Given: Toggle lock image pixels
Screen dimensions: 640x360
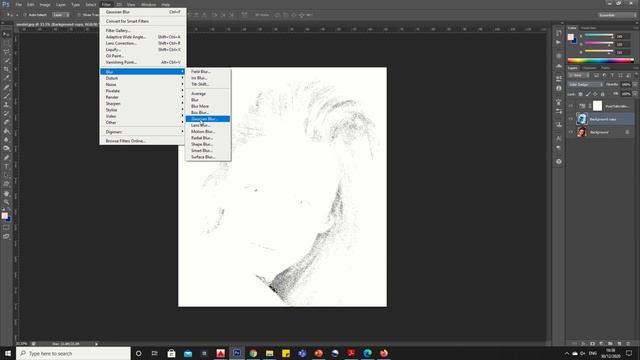Looking at the screenshot, I should pyautogui.click(x=588, y=94).
